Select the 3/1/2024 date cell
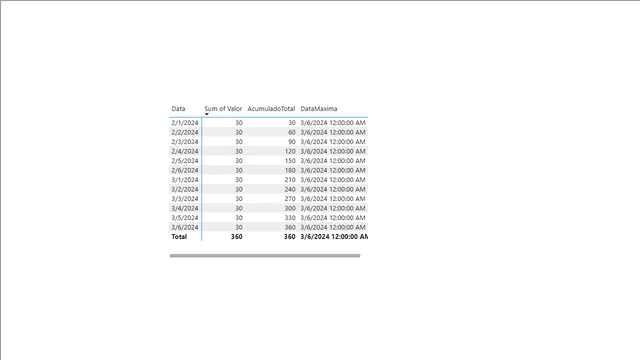Screen dimensions: 640x360 click(x=184, y=180)
